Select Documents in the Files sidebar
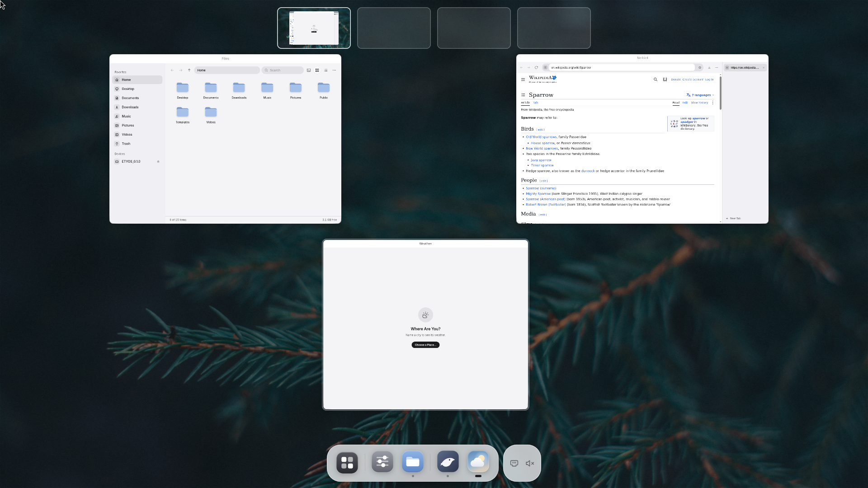 coord(137,98)
